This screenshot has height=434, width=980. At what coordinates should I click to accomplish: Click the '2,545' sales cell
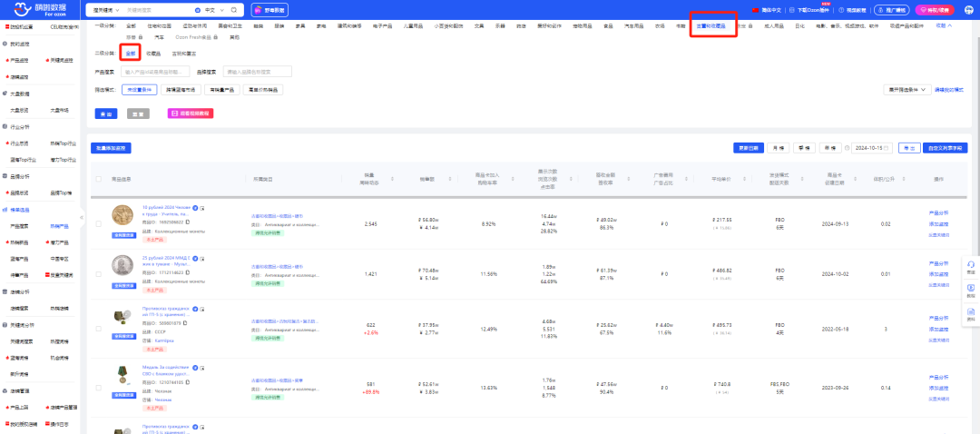coord(370,223)
